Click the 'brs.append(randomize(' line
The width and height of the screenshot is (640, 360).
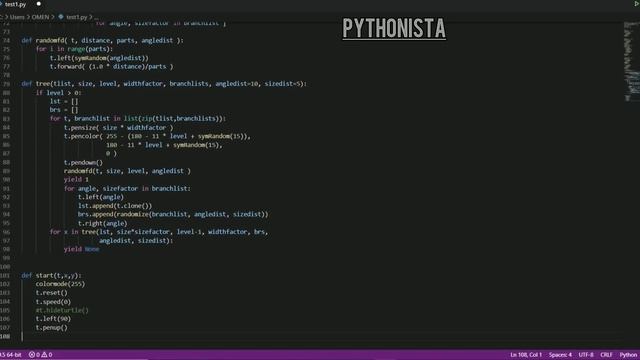pos(173,214)
